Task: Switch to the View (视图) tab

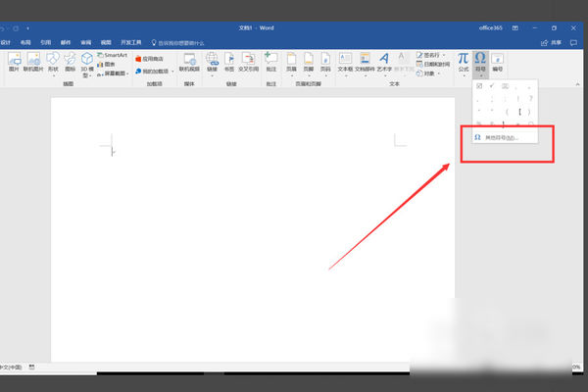Action: (x=106, y=42)
